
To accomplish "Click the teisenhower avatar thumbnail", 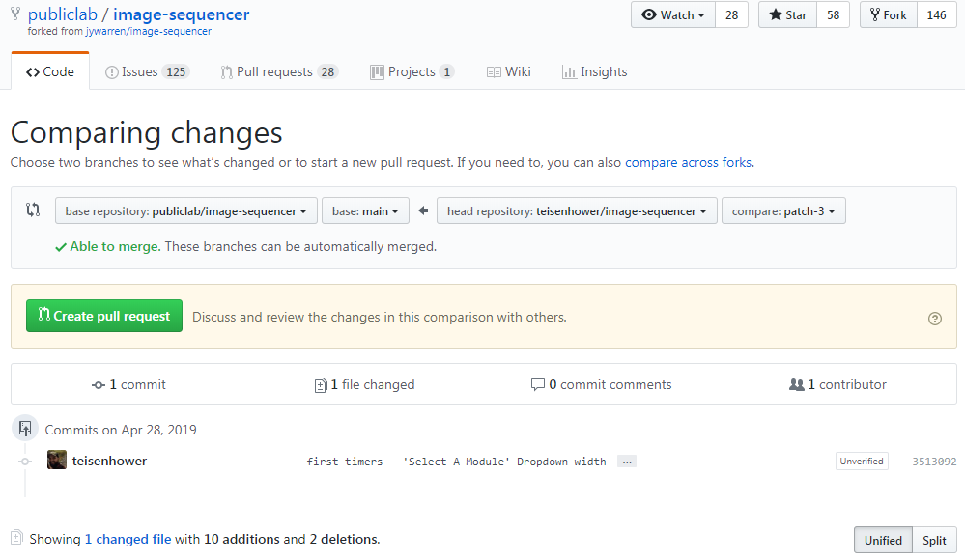I will point(57,460).
